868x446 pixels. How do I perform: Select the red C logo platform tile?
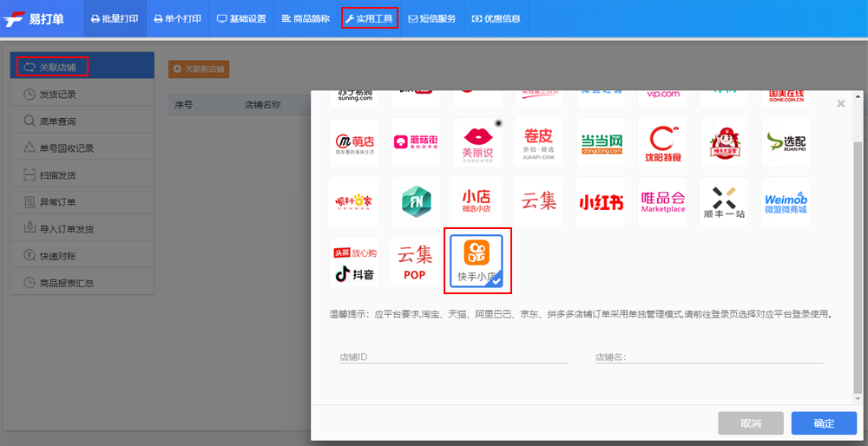pyautogui.click(x=662, y=142)
